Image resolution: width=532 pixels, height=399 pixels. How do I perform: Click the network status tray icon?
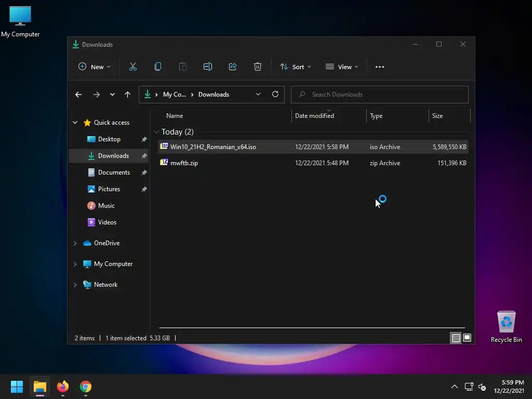tap(469, 387)
